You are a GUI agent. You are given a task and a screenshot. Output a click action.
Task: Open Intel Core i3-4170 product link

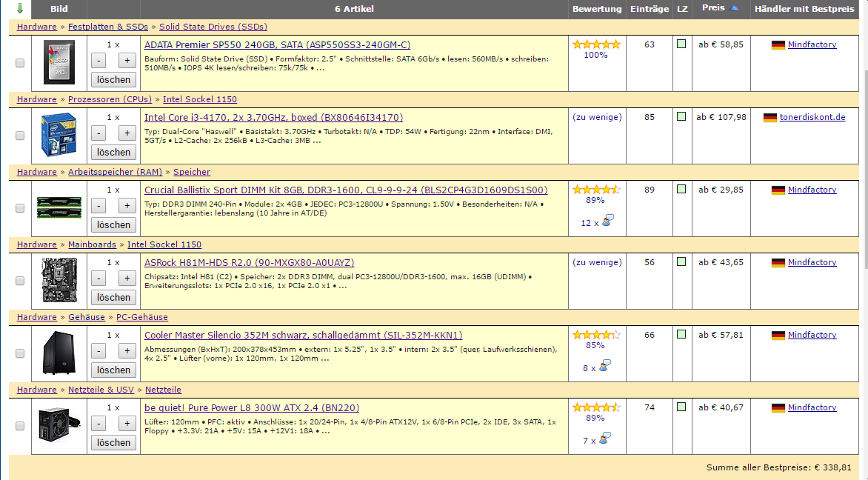(x=273, y=117)
